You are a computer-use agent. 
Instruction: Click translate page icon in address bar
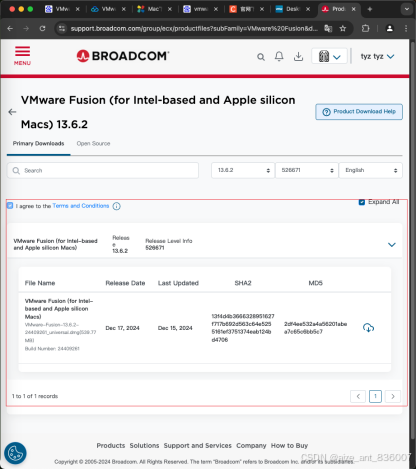tap(328, 29)
